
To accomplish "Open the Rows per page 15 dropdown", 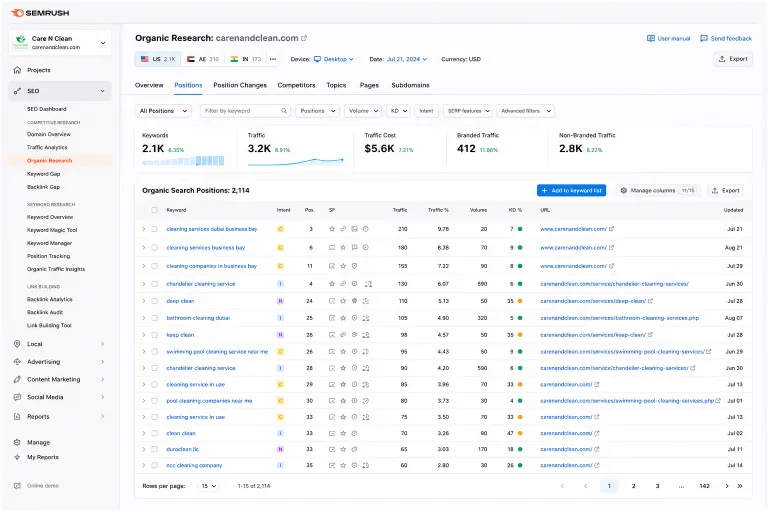I will click(208, 486).
